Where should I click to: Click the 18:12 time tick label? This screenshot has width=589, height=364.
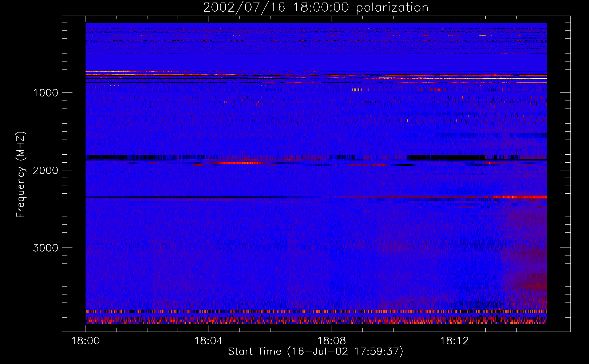[455, 341]
